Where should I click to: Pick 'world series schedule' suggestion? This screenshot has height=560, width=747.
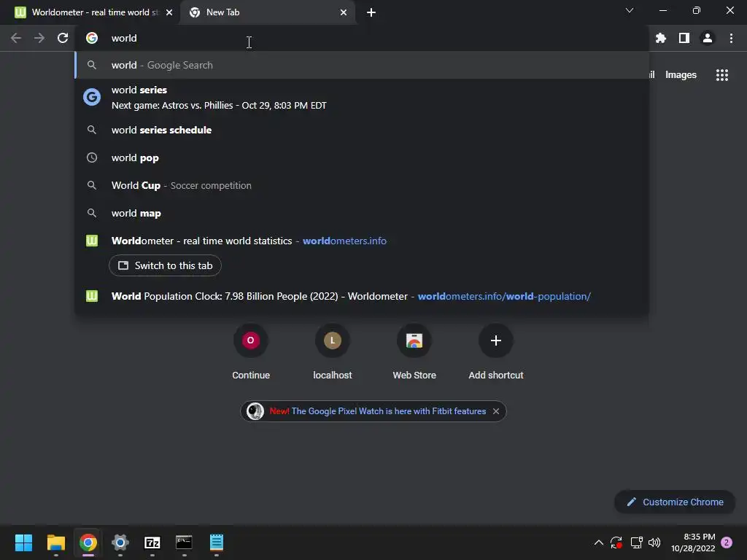tap(362, 130)
